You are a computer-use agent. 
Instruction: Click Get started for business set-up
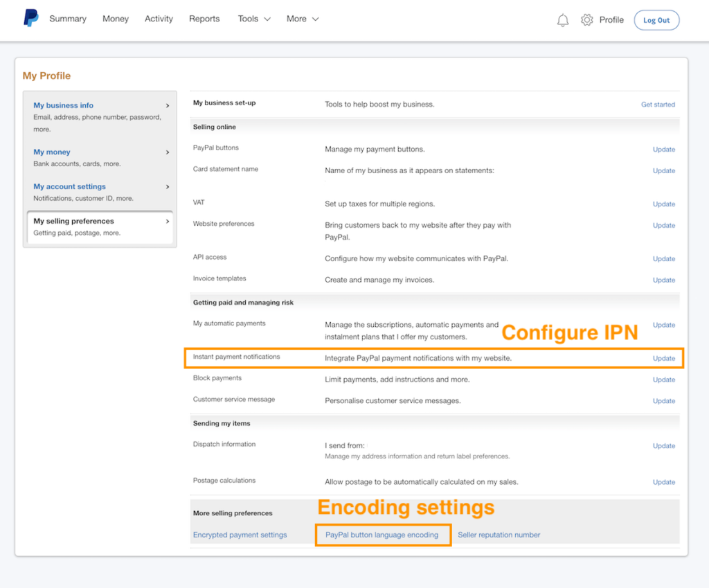coord(658,104)
